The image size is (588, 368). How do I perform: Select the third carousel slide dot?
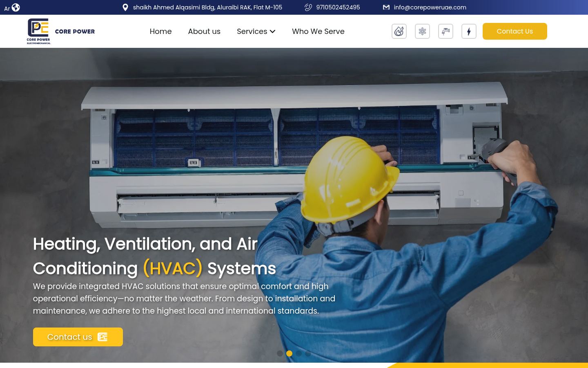(298, 353)
